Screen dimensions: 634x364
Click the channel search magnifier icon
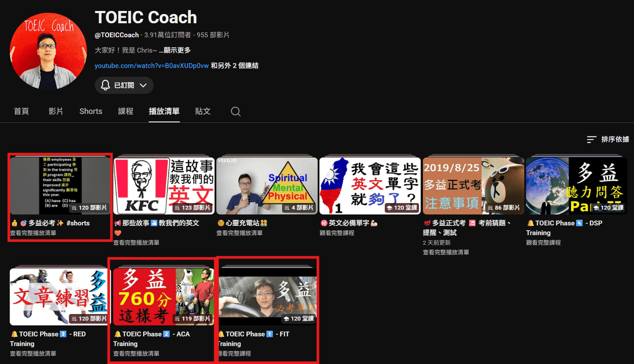click(236, 112)
